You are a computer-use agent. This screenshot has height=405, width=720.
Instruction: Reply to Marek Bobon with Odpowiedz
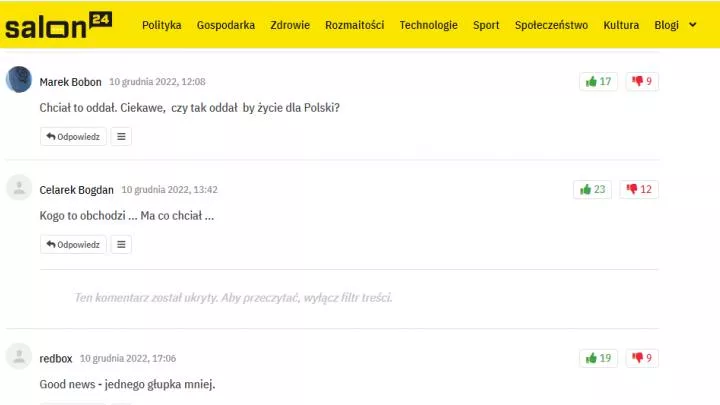tap(73, 136)
